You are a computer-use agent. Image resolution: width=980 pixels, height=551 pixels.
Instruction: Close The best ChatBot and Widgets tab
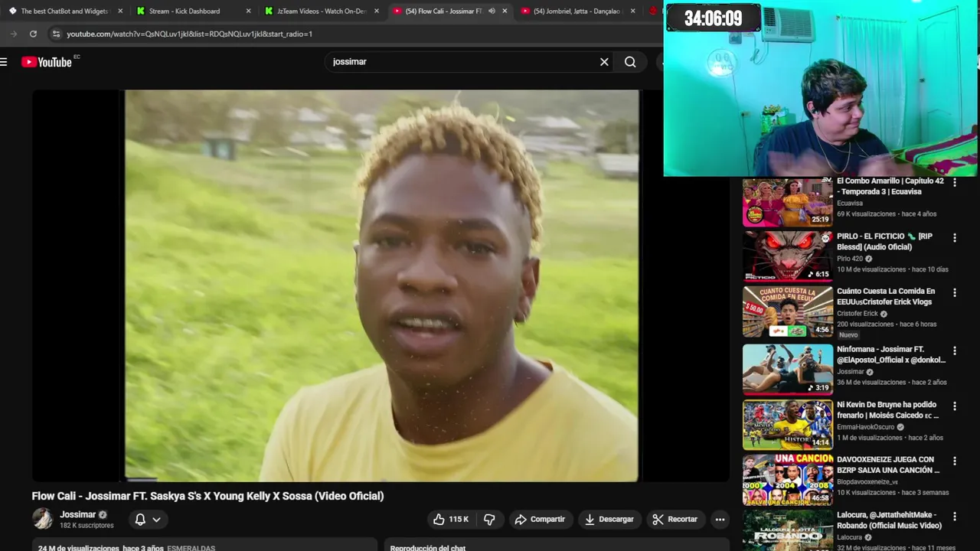coord(120,11)
